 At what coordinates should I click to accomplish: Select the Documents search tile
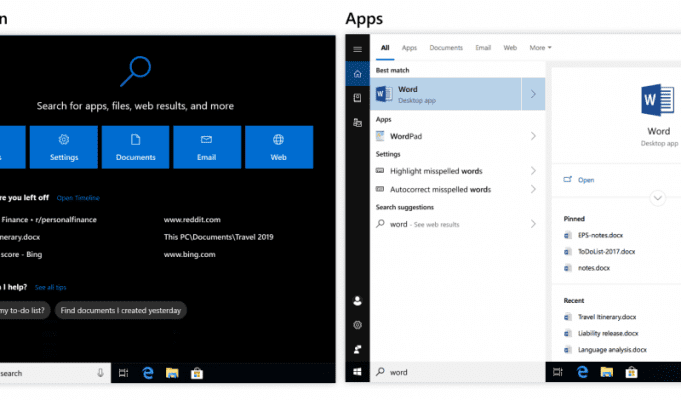[136, 147]
